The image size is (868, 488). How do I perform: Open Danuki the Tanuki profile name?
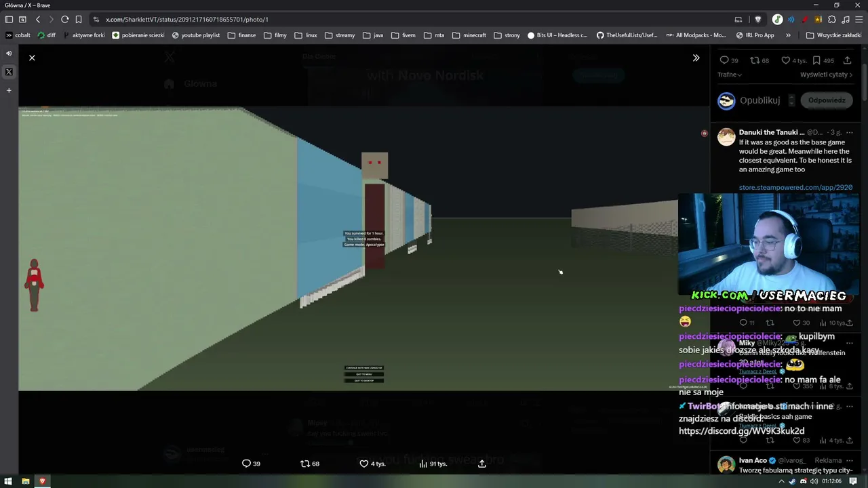click(x=772, y=132)
